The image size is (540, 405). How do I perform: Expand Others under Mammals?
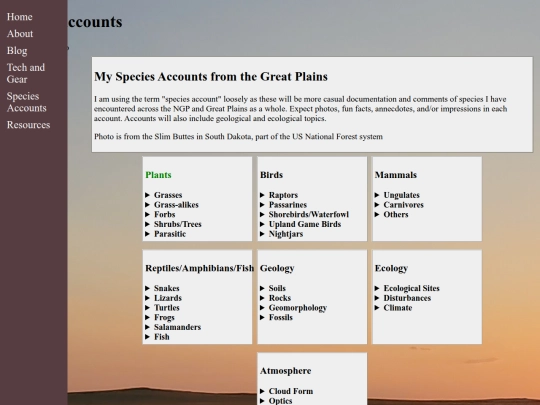coord(392,214)
